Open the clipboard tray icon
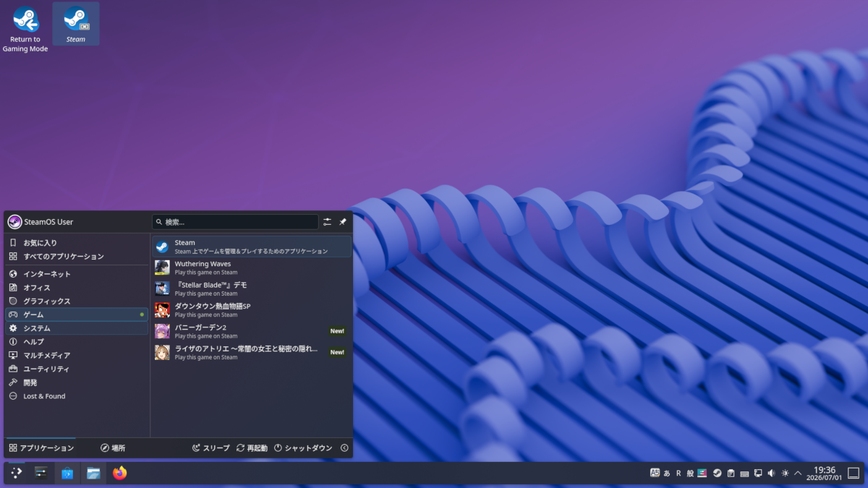This screenshot has width=868, height=488. click(x=731, y=473)
